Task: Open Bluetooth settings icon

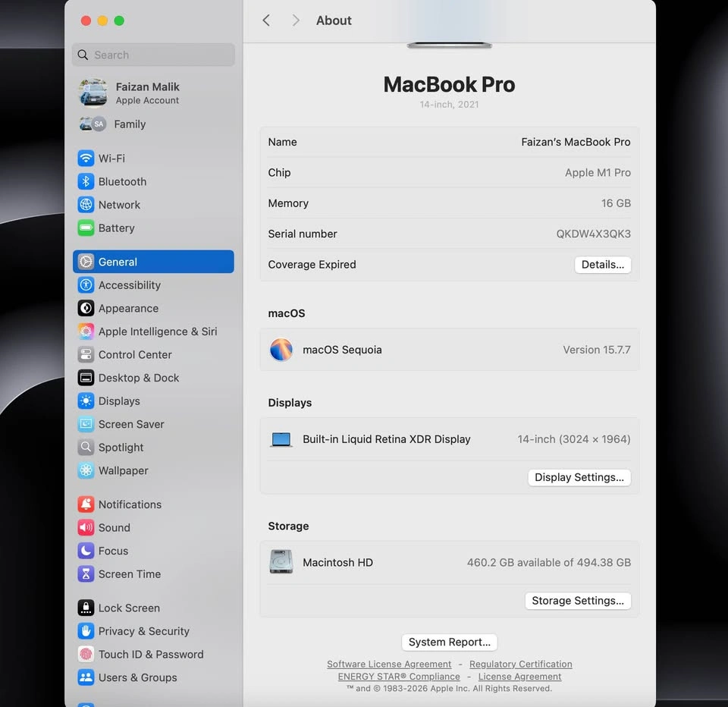Action: pyautogui.click(x=86, y=181)
